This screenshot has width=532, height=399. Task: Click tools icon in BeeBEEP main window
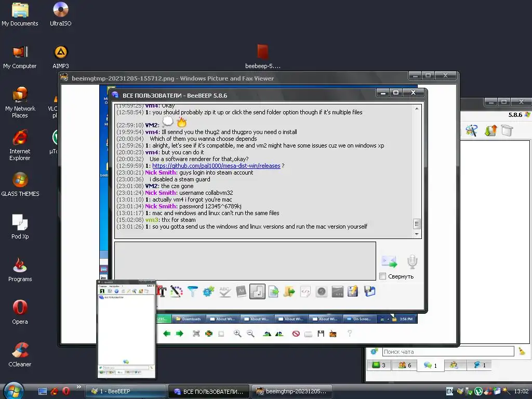point(471,130)
